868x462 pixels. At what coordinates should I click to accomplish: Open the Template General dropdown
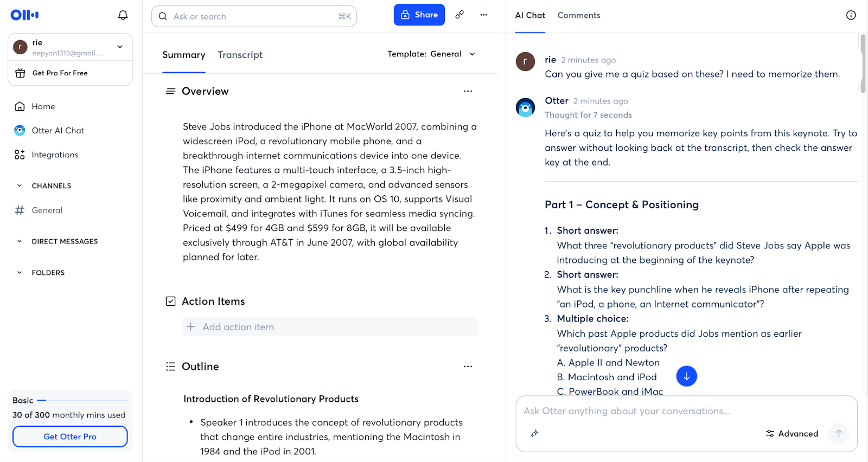(431, 54)
